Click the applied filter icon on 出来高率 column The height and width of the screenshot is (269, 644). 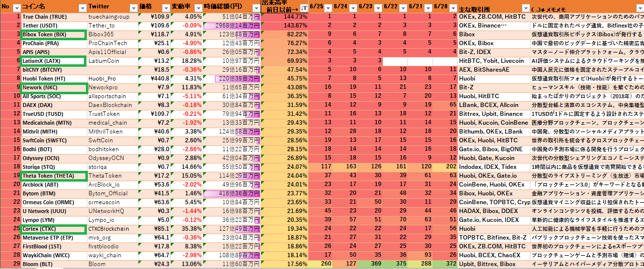tap(303, 8)
